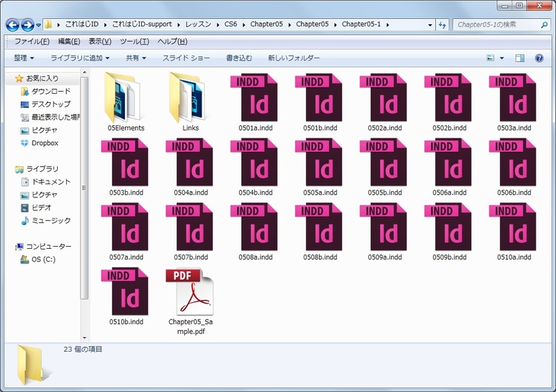
Task: Click the 新しいフォルダー button
Action: coord(293,58)
